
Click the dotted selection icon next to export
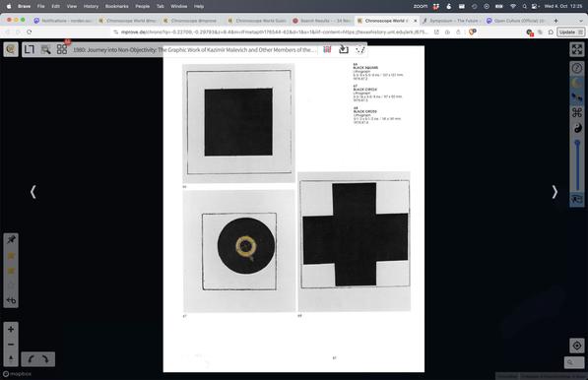tap(360, 49)
